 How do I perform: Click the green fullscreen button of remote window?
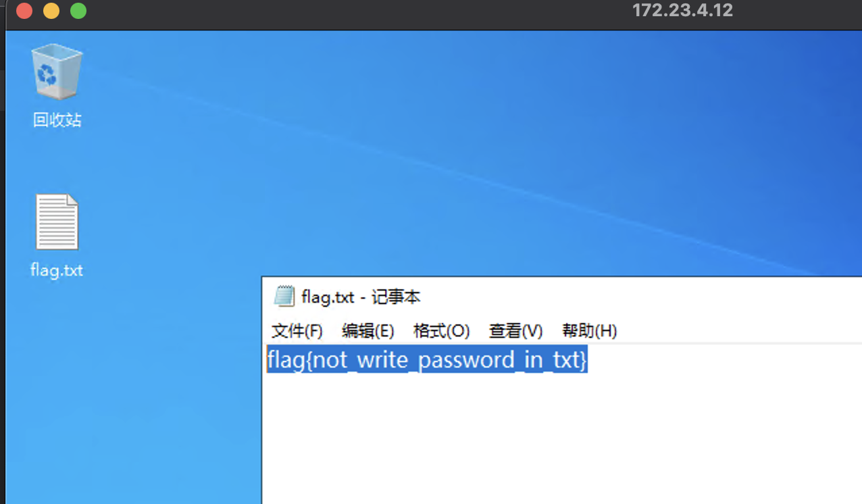pos(78,11)
